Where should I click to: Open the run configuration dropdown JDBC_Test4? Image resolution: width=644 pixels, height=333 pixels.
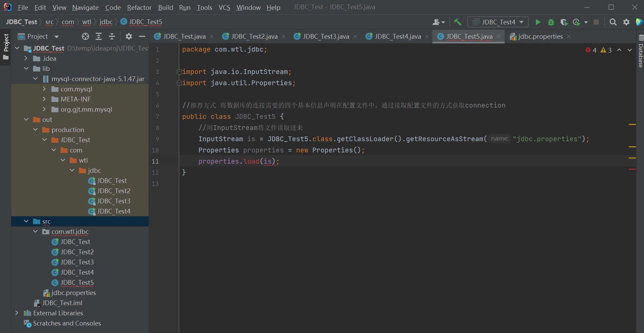498,22
